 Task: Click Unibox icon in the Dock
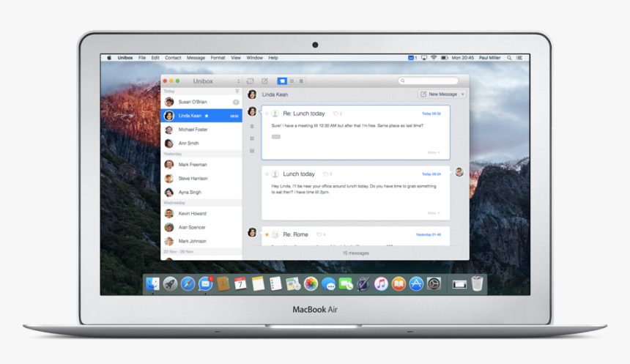click(205, 284)
